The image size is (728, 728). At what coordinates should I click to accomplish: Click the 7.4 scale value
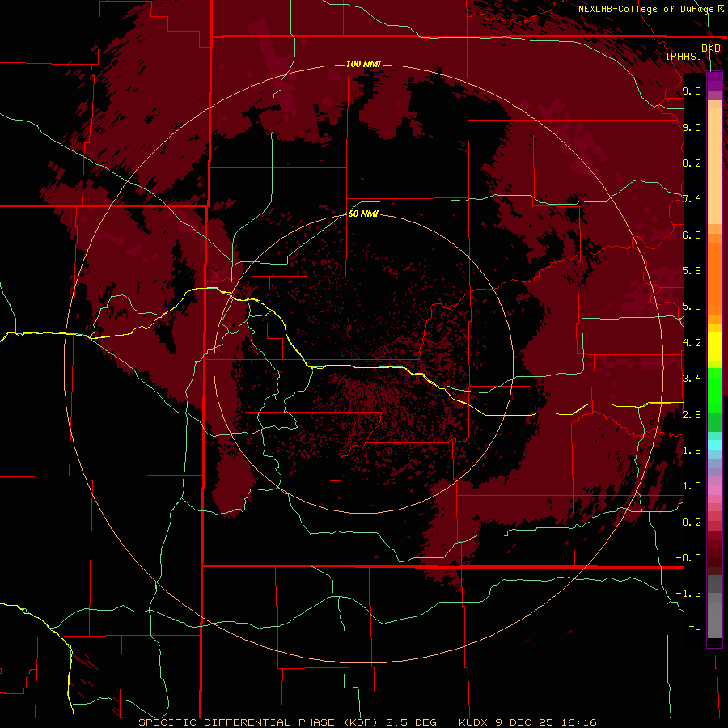click(692, 199)
